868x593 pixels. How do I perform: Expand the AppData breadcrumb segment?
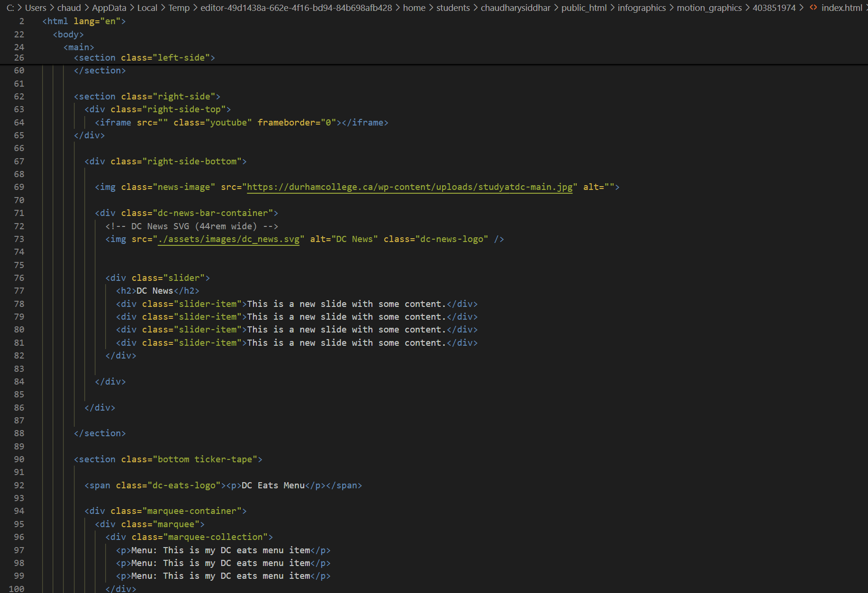pyautogui.click(x=109, y=8)
